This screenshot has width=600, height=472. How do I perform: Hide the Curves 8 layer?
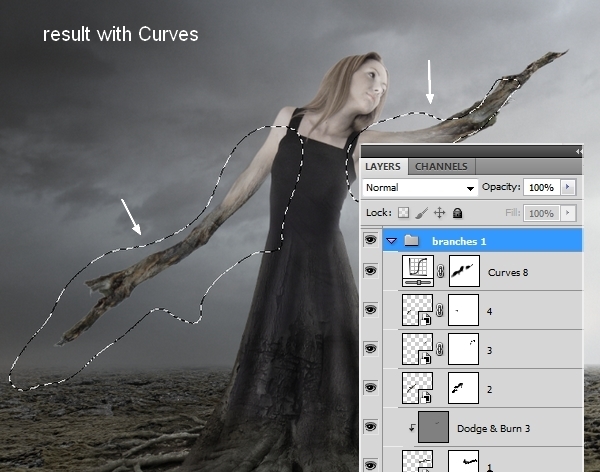[372, 271]
